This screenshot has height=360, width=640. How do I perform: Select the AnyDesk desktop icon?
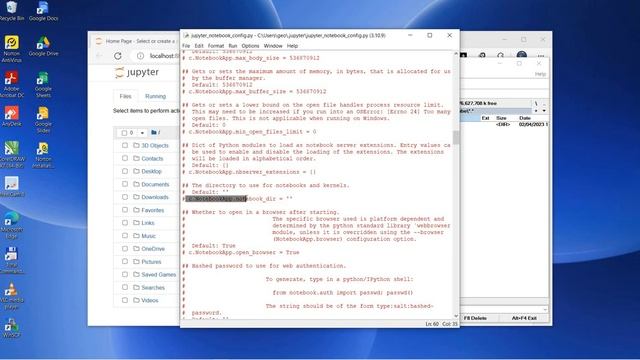pos(11,116)
